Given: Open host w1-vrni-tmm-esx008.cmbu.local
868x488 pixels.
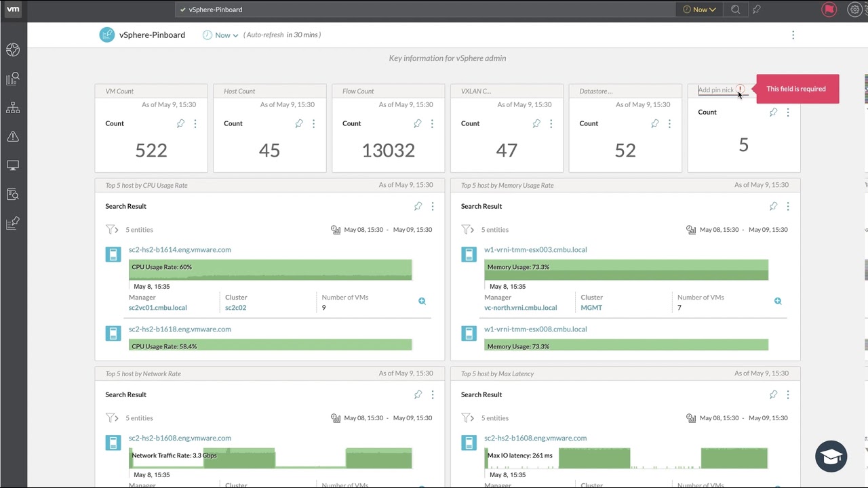Looking at the screenshot, I should click(536, 329).
